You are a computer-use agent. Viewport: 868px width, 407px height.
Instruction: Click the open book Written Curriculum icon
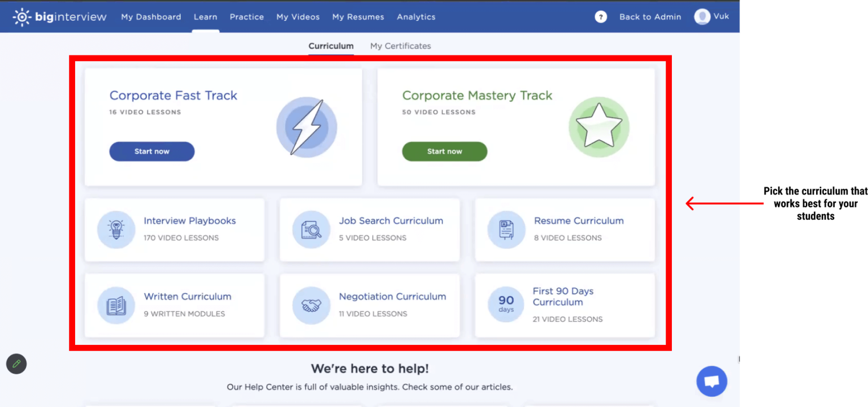coord(116,305)
